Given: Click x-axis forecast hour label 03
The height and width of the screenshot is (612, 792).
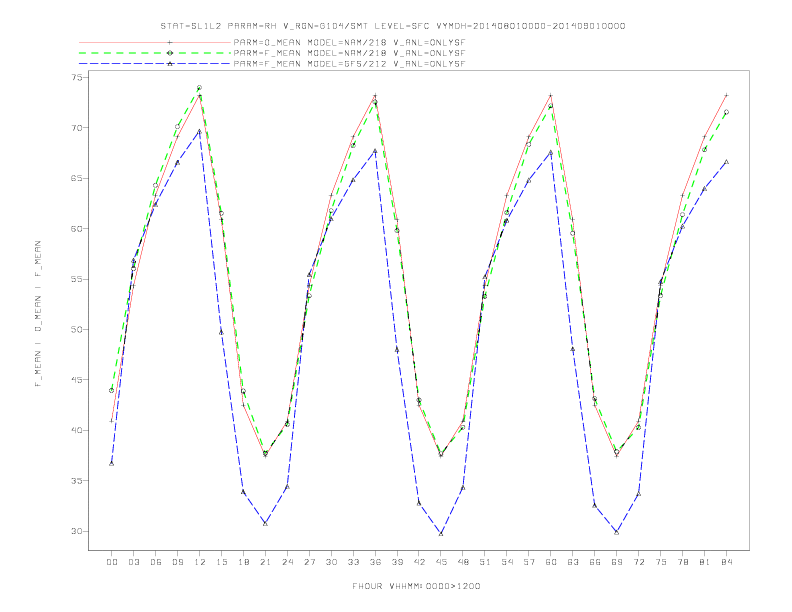Looking at the screenshot, I should (133, 562).
